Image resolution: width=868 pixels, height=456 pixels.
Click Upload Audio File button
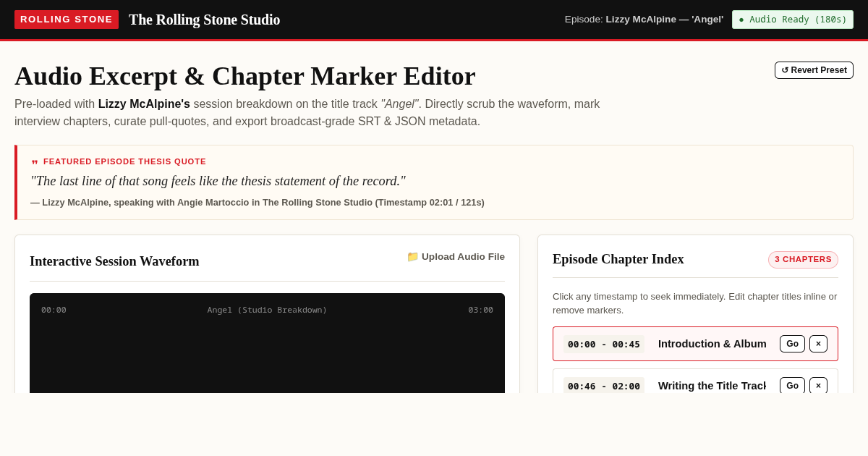(x=456, y=256)
